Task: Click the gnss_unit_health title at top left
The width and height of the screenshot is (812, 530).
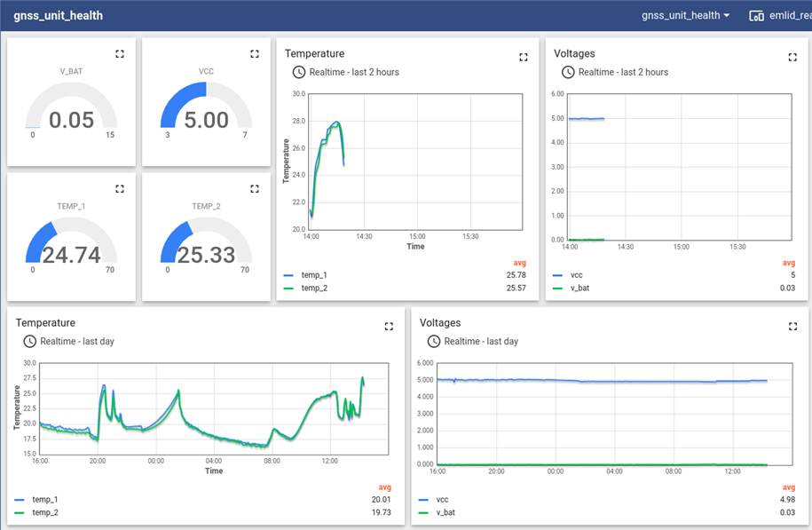Action: [58, 16]
